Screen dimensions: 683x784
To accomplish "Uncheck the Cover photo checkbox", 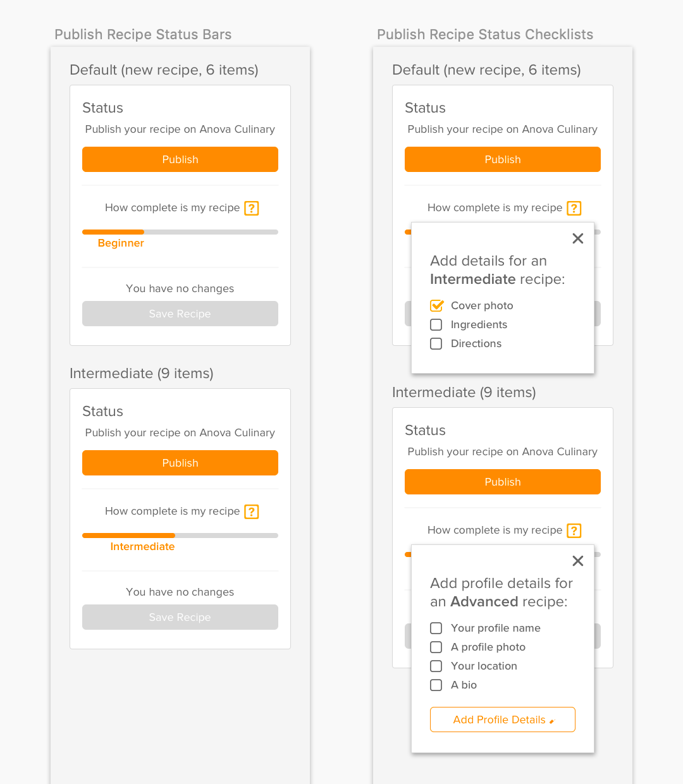I will [436, 305].
